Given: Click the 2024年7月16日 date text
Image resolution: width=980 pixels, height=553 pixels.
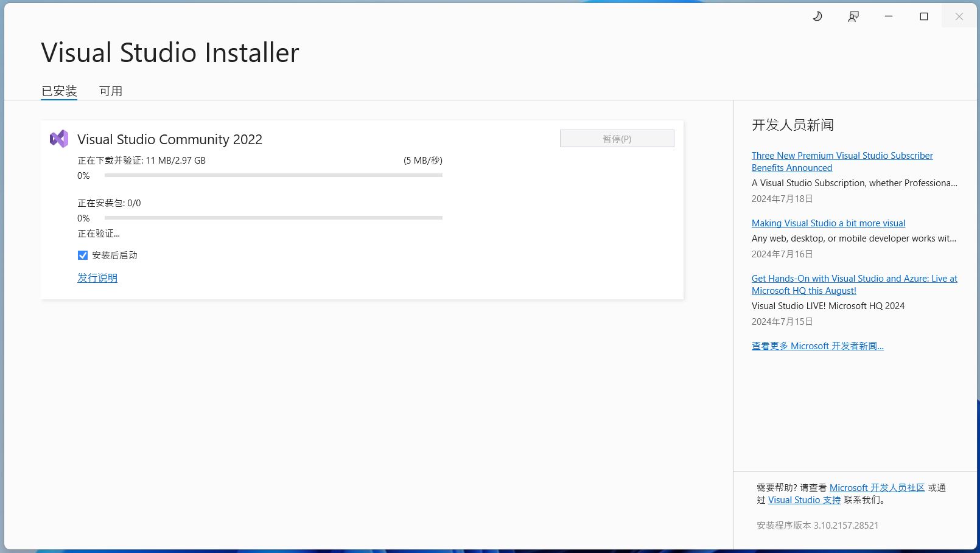Looking at the screenshot, I should click(x=782, y=254).
